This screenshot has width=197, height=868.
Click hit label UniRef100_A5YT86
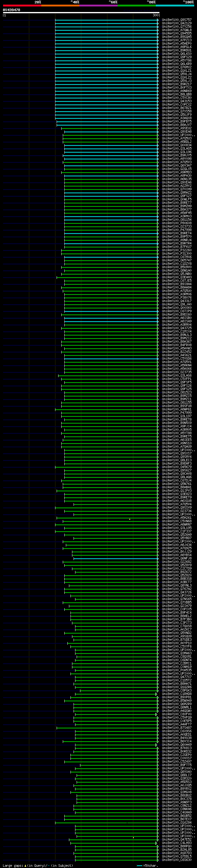(177, 61)
